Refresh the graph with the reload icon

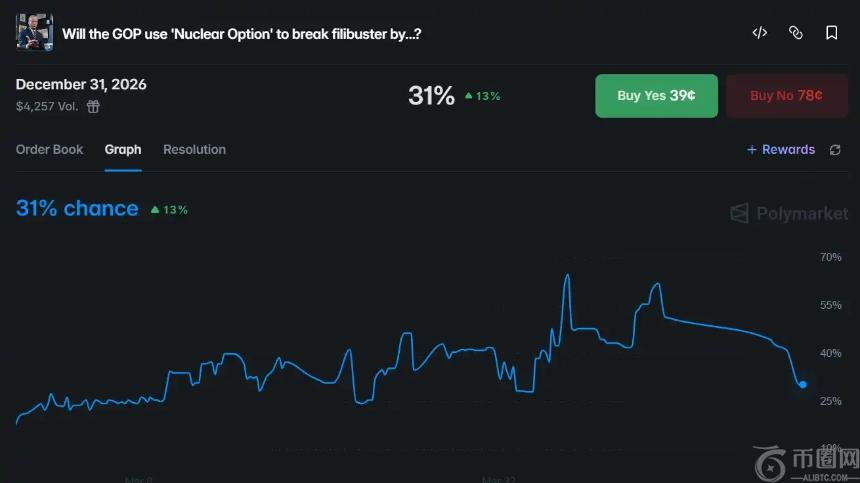[x=835, y=150]
